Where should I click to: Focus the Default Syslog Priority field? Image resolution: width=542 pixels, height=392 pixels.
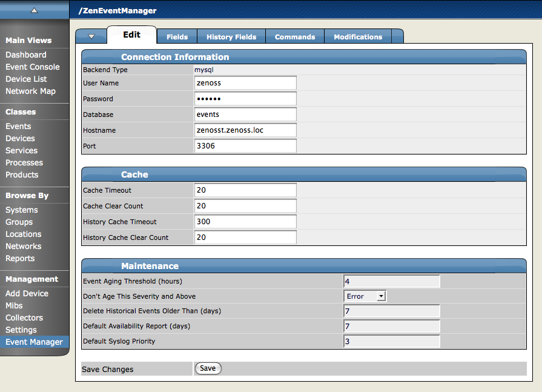(x=392, y=342)
